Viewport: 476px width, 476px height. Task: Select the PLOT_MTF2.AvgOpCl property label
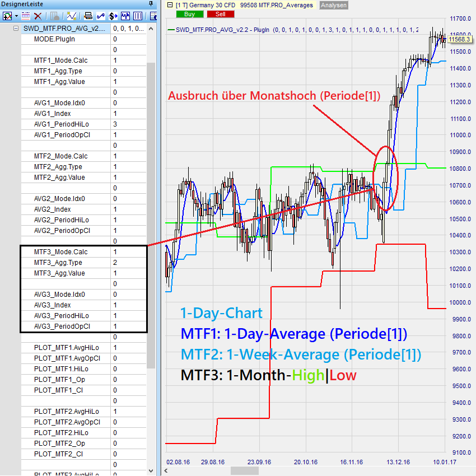coord(67,422)
